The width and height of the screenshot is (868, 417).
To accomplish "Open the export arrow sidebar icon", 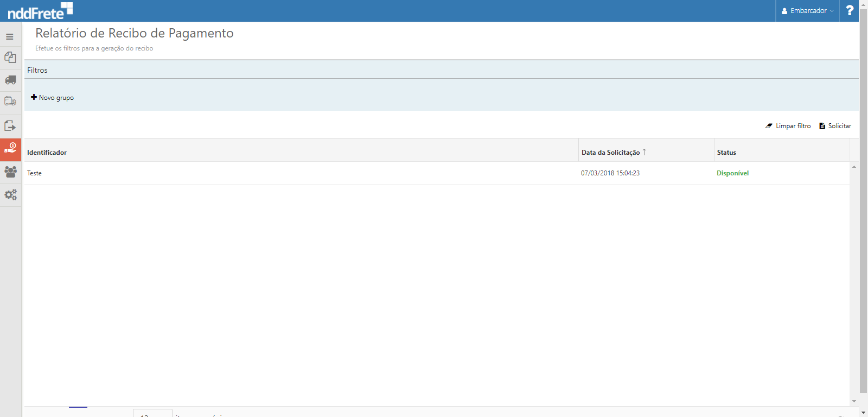I will (10, 126).
